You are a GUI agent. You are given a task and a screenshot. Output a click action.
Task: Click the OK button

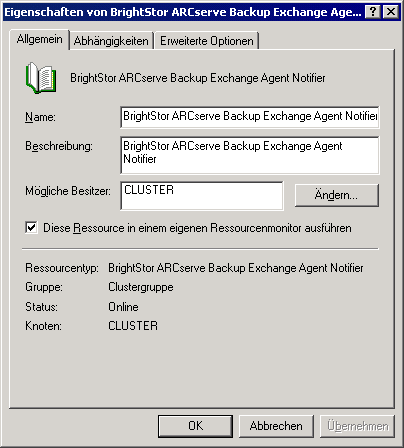pyautogui.click(x=195, y=426)
